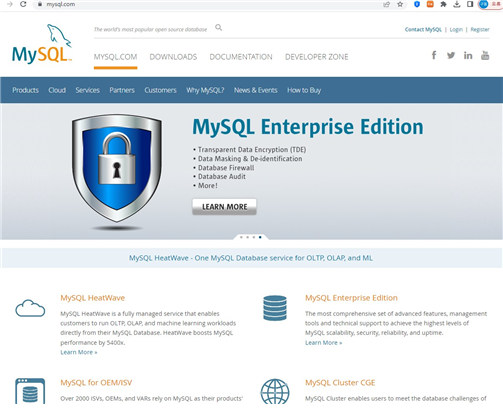Open the browser downloads icon
This screenshot has height=408, width=503.
point(457,4)
